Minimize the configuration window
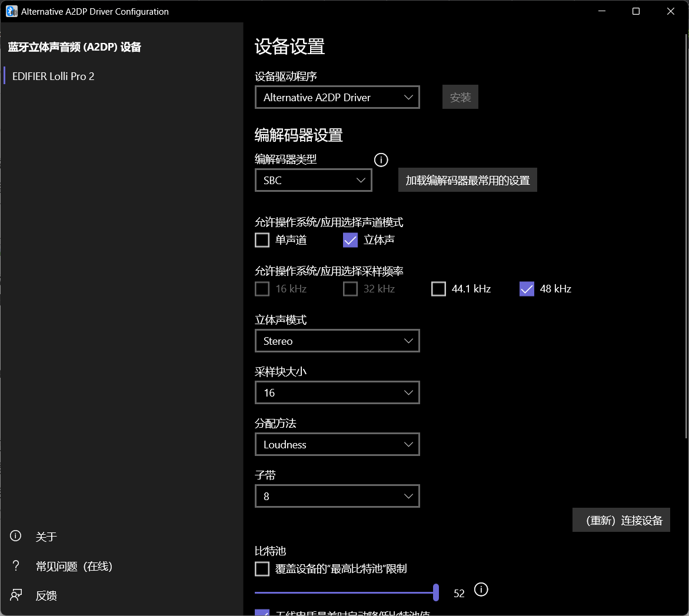This screenshot has width=689, height=616. click(601, 11)
